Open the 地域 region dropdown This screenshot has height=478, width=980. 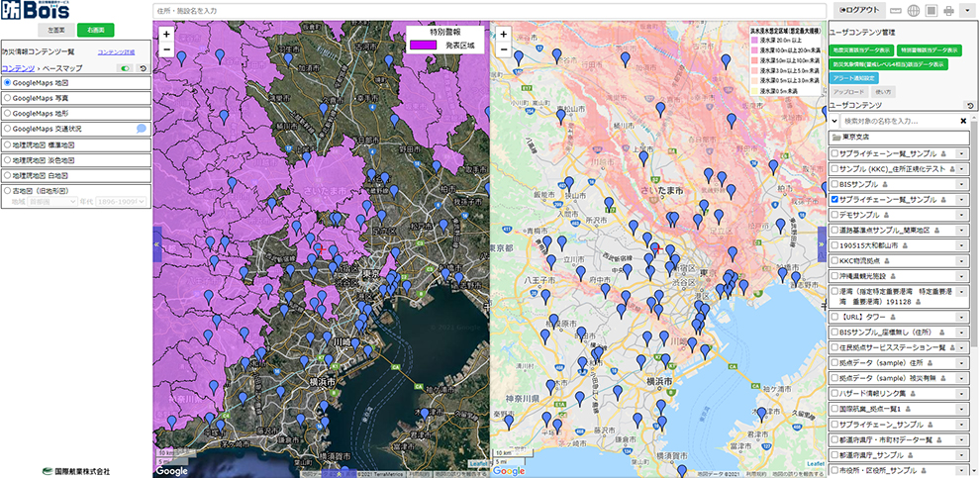click(52, 202)
